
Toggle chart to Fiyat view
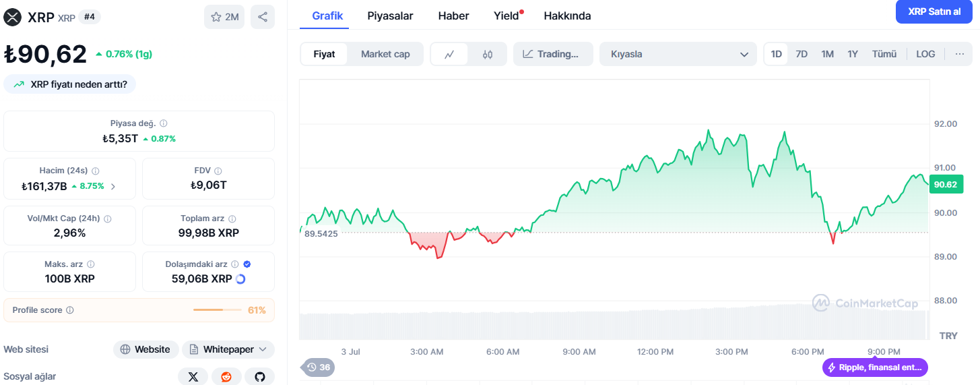click(x=324, y=54)
